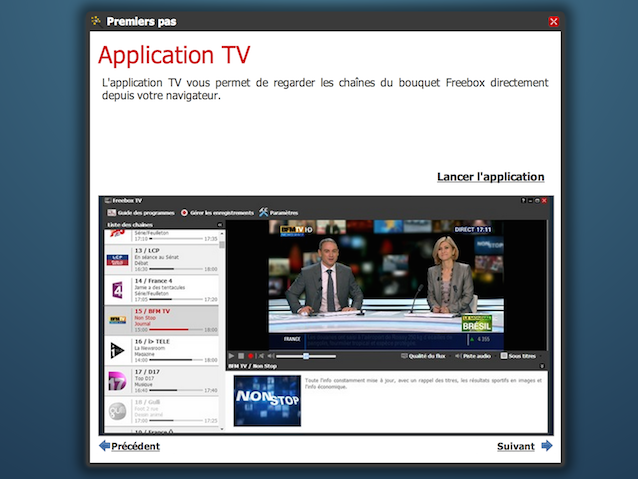Collapse the Liste des chaînes panel arrow

pyautogui.click(x=220, y=225)
